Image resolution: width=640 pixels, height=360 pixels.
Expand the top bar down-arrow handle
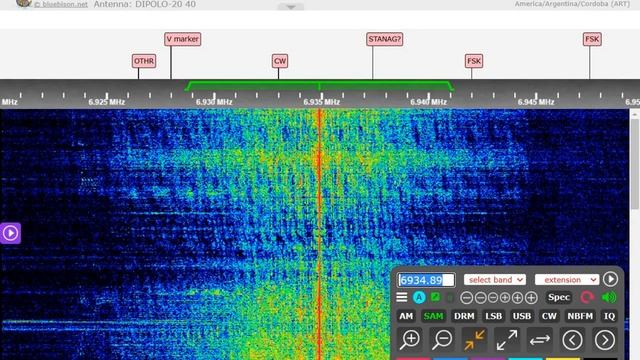coord(290,7)
